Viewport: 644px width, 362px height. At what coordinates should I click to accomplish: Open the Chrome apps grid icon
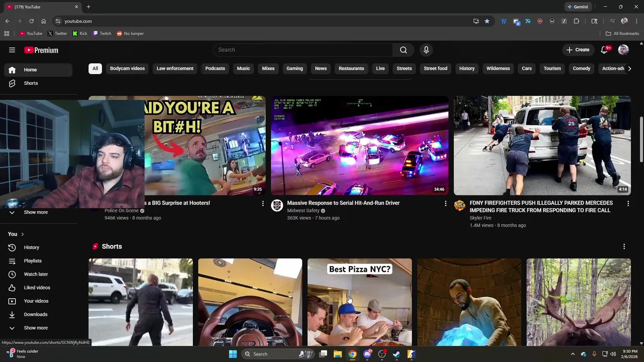pos(7,34)
